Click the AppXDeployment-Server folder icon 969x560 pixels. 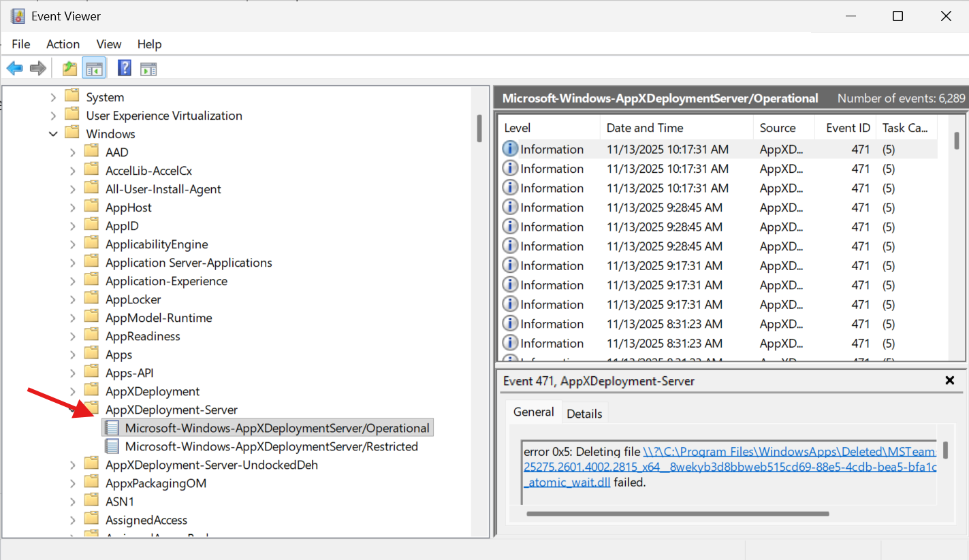pos(91,408)
